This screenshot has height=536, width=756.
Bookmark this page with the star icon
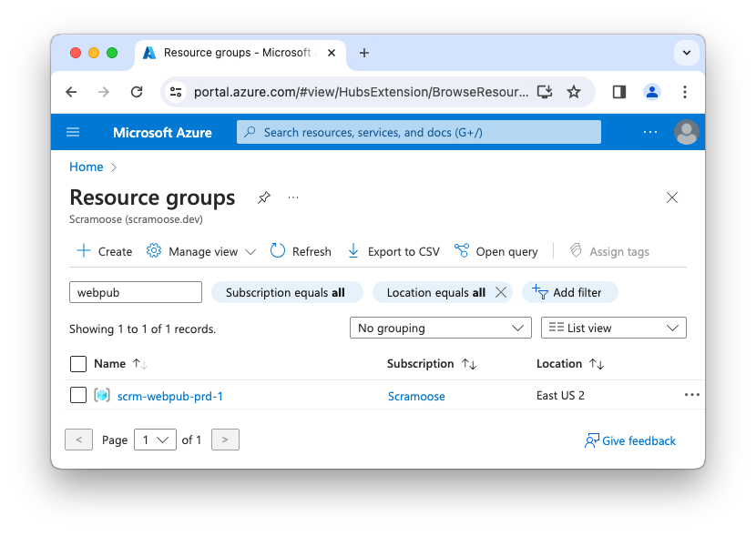[574, 92]
